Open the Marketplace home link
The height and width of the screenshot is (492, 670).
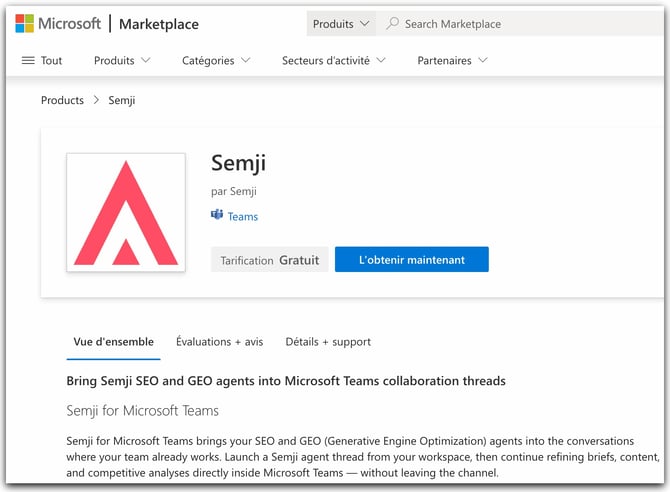[159, 24]
